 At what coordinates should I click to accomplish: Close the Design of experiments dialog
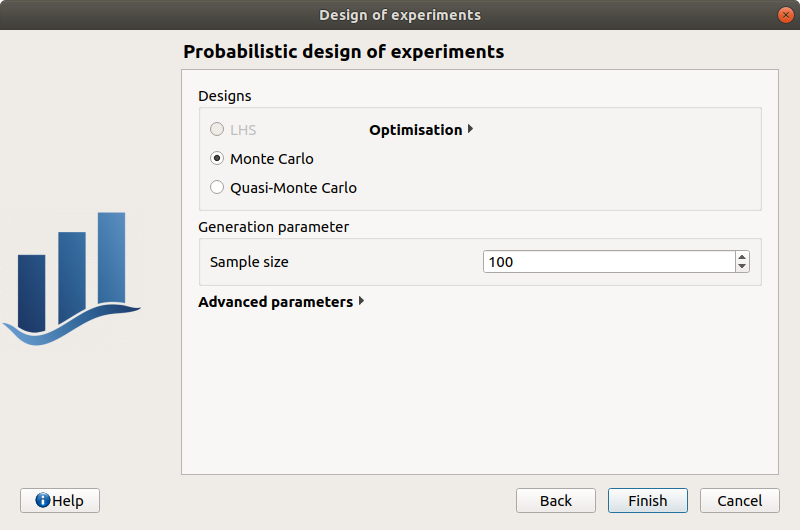[x=785, y=15]
